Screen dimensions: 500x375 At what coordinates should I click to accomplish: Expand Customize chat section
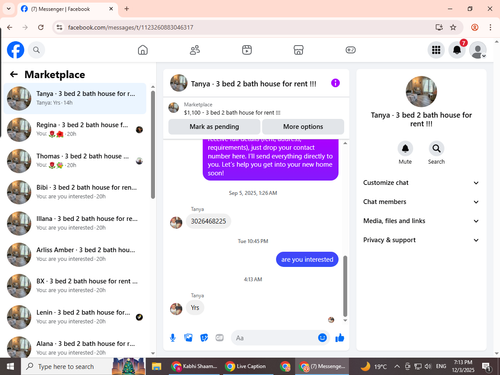pyautogui.click(x=421, y=183)
